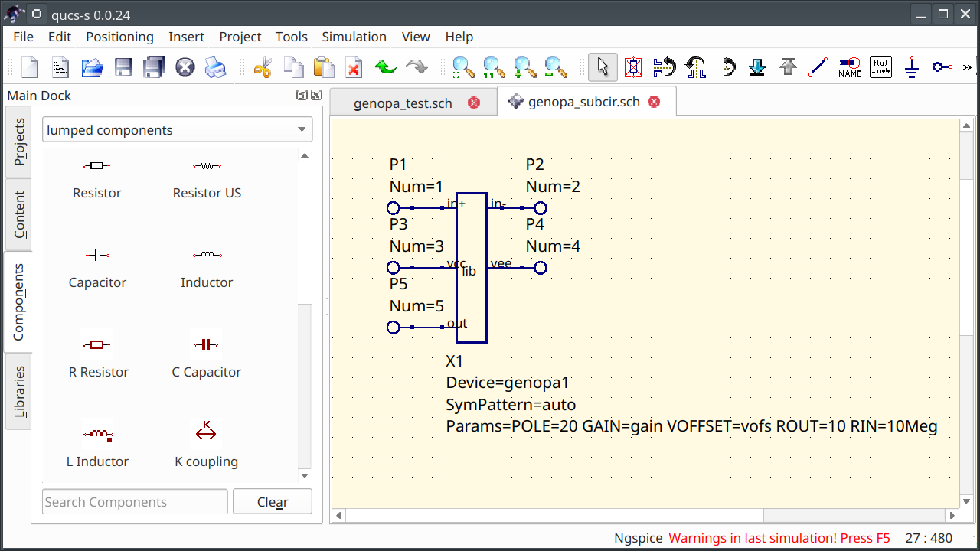Activate the deactivate/activate component tool
Viewport: 980px width, 551px height.
point(634,67)
